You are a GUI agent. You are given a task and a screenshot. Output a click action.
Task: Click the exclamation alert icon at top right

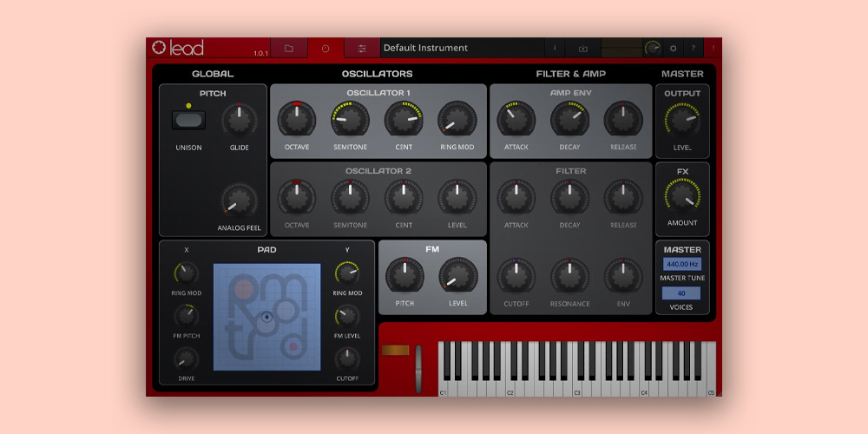pyautogui.click(x=713, y=49)
